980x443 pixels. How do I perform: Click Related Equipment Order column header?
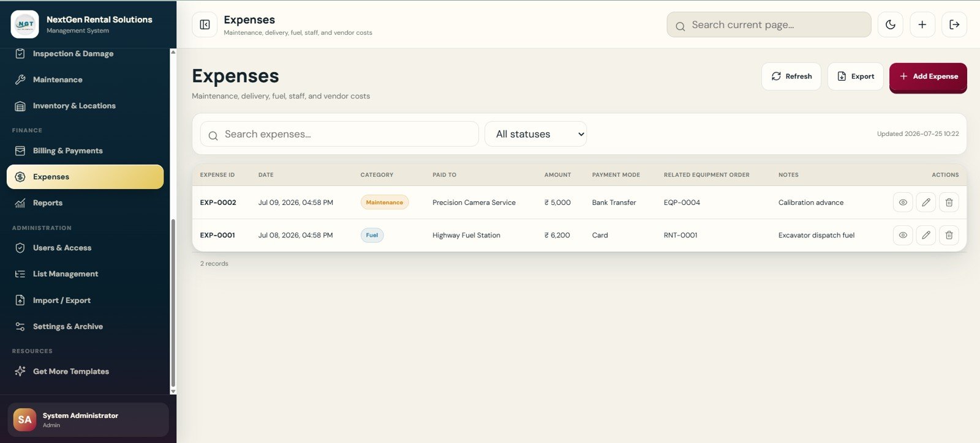tap(706, 175)
